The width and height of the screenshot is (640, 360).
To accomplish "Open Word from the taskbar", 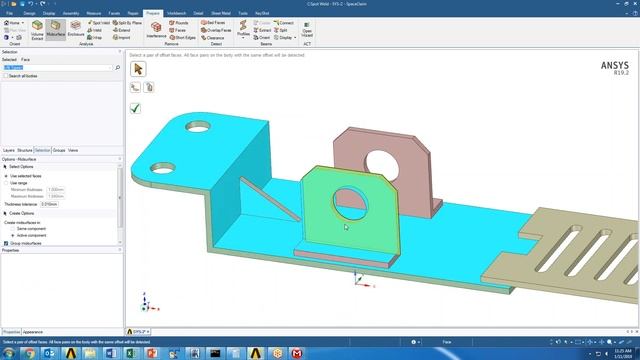I will point(111,353).
